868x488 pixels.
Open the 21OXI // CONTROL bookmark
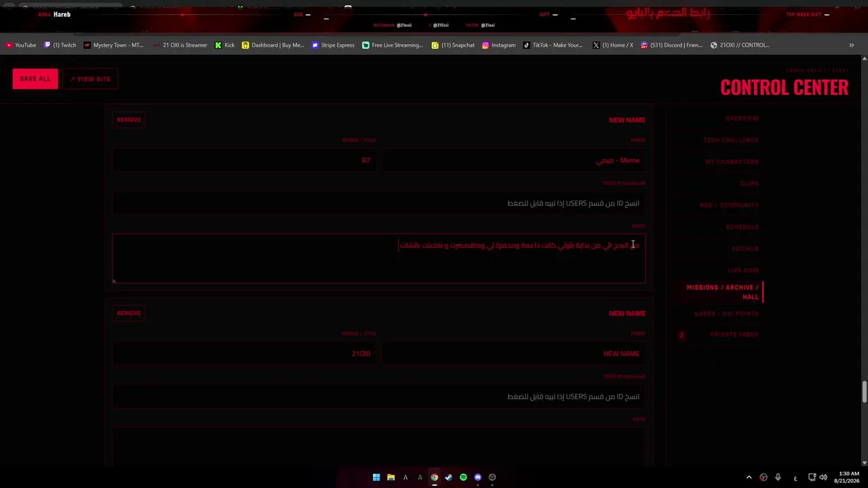[x=740, y=45]
